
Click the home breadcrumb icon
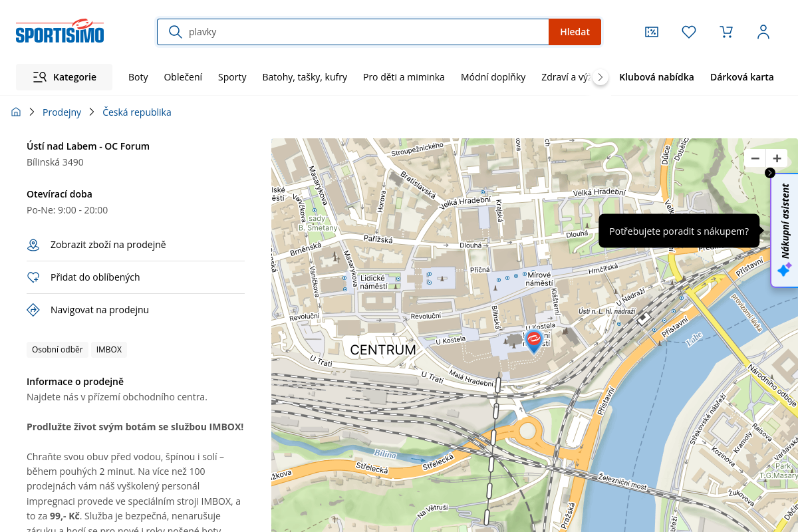pos(16,112)
